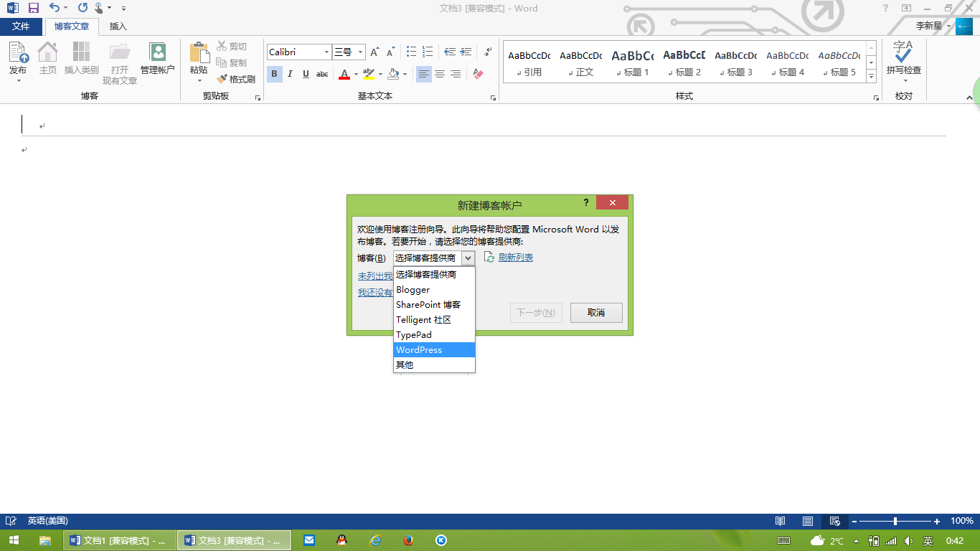Choose WordPress in provider list

[434, 350]
